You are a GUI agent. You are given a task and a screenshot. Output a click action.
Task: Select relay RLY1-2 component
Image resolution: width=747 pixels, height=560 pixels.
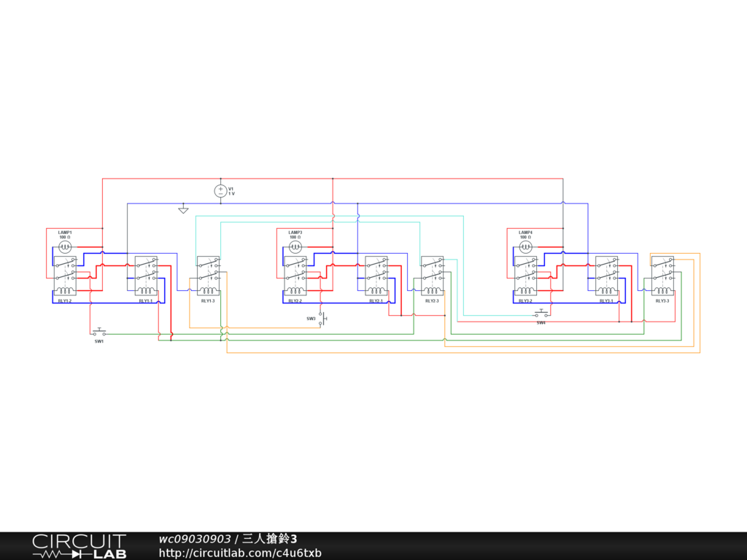coord(64,276)
